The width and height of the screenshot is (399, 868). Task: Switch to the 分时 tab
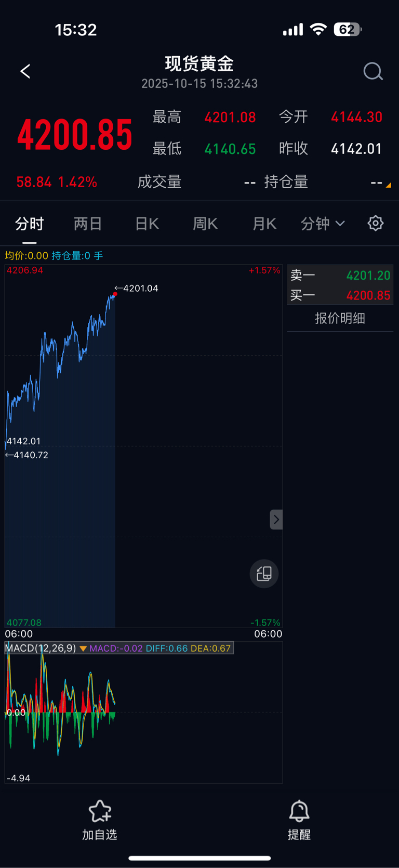point(29,224)
